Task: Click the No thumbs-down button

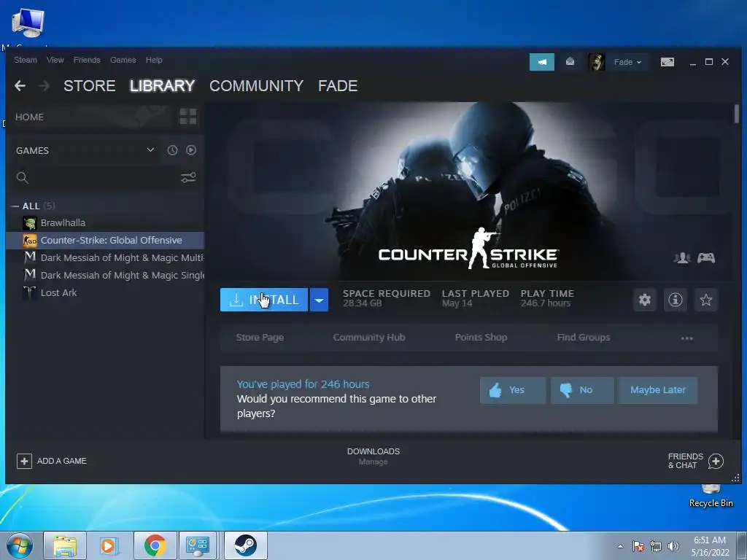Action: point(582,391)
